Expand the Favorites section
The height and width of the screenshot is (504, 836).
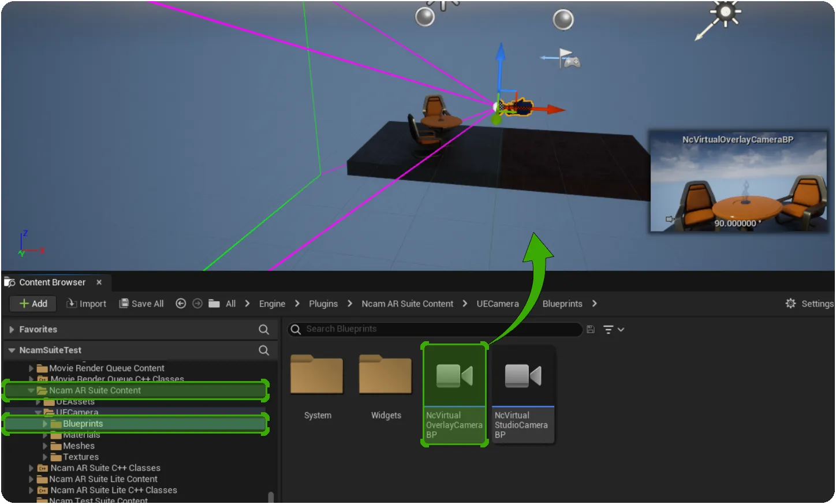pyautogui.click(x=12, y=330)
